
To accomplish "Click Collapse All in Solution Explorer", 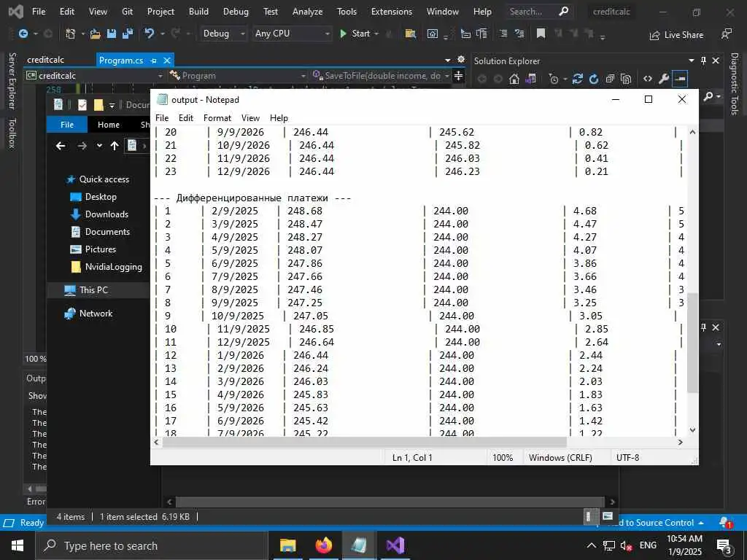I will [x=610, y=79].
